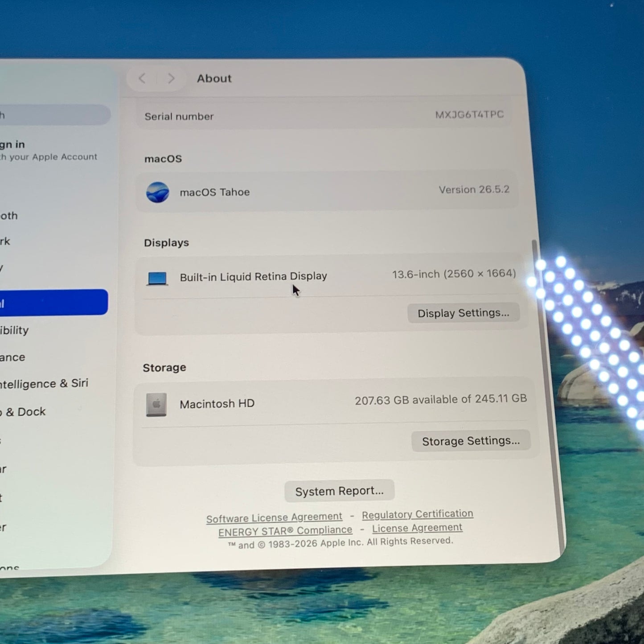Viewport: 644px width, 644px height.
Task: Click the 13.6-inch (2560 × 1664) value
Action: 454,274
